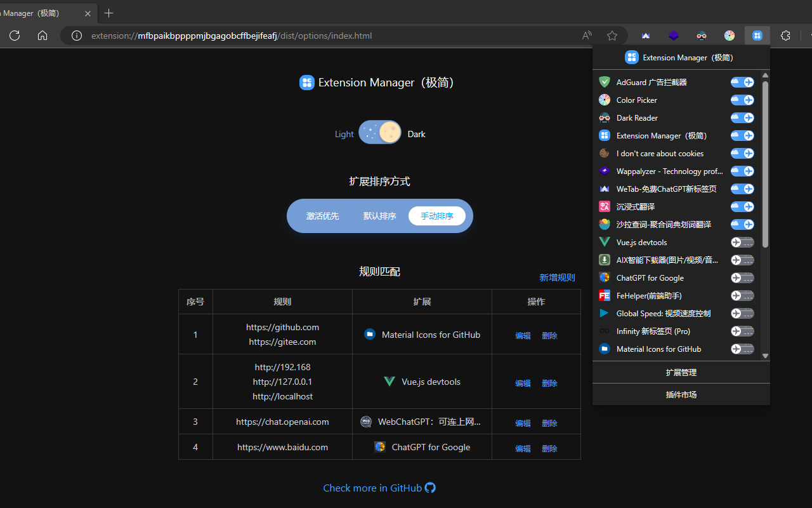
Task: Delete the Material Icons for GitHub rule
Action: tap(549, 335)
